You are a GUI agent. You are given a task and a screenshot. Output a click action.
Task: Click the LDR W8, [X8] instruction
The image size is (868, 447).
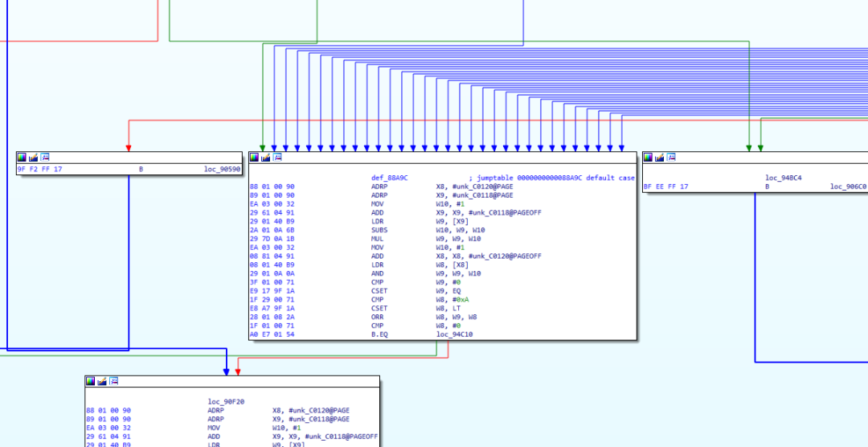click(x=419, y=265)
